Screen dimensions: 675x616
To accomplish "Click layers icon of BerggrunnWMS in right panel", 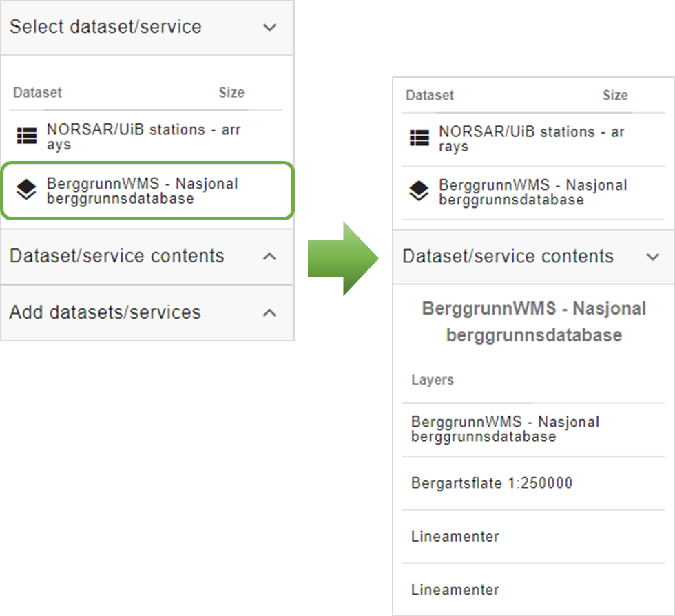I will click(x=419, y=191).
